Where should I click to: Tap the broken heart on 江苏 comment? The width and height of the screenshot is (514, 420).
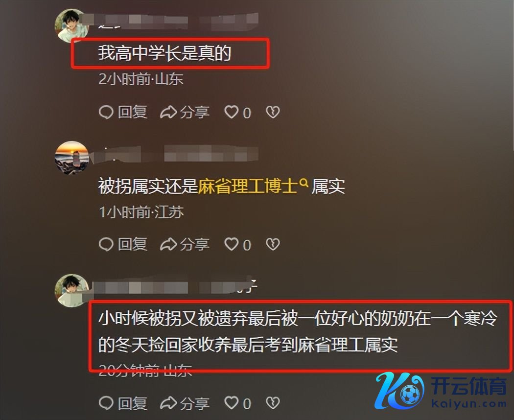[x=273, y=244]
